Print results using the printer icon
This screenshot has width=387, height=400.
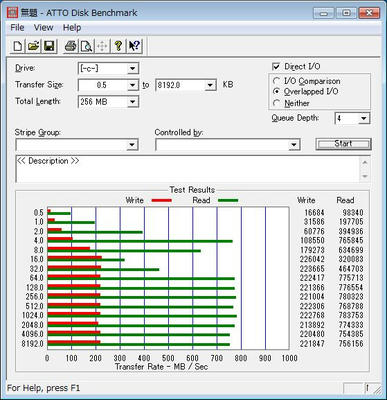coord(70,46)
